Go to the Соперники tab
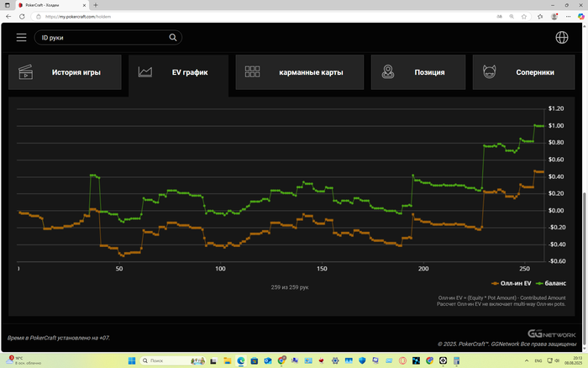This screenshot has height=368, width=588. point(523,72)
